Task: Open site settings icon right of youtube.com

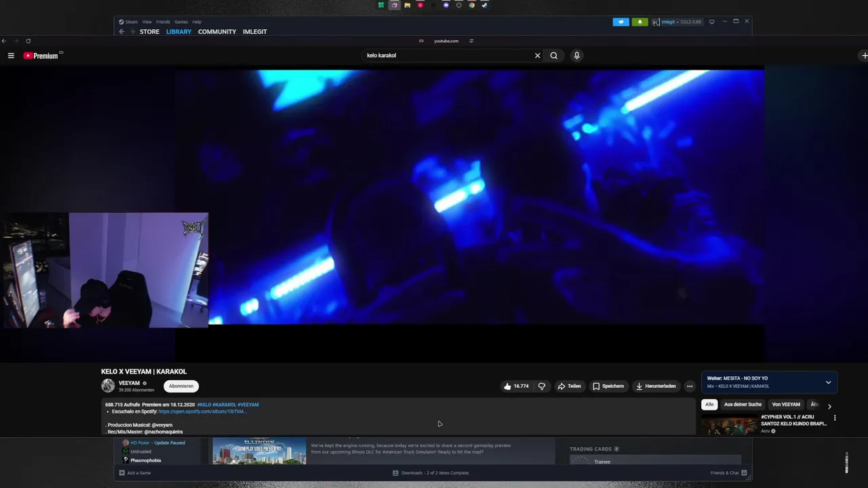Action: click(471, 41)
